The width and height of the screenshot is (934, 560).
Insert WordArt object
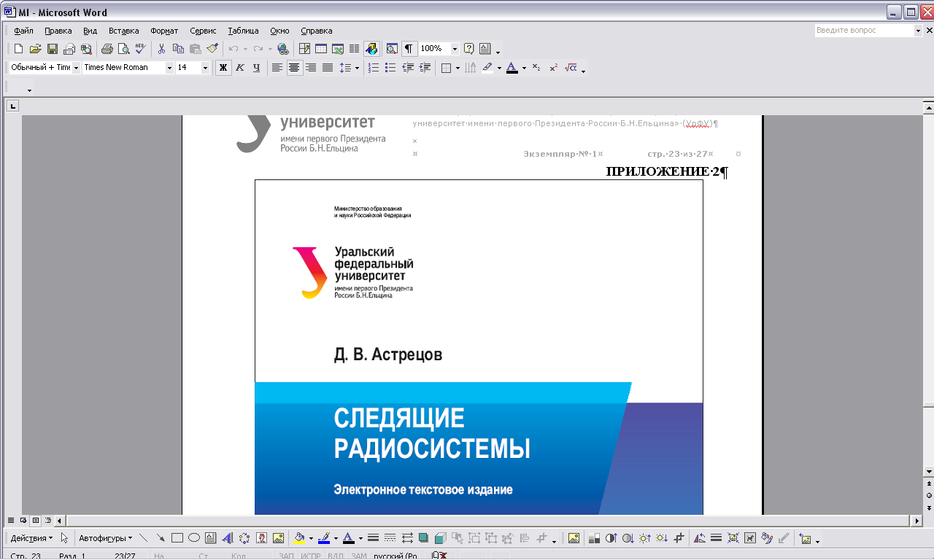click(x=227, y=538)
